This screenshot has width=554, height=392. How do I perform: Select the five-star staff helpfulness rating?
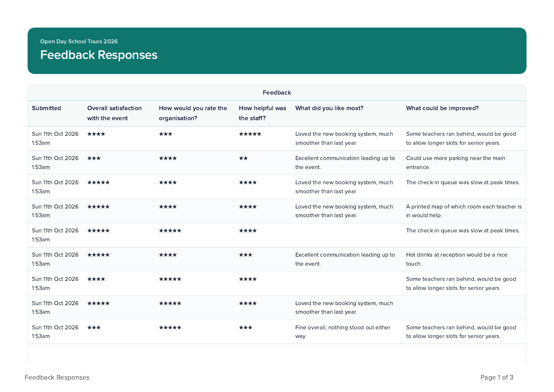coord(250,134)
